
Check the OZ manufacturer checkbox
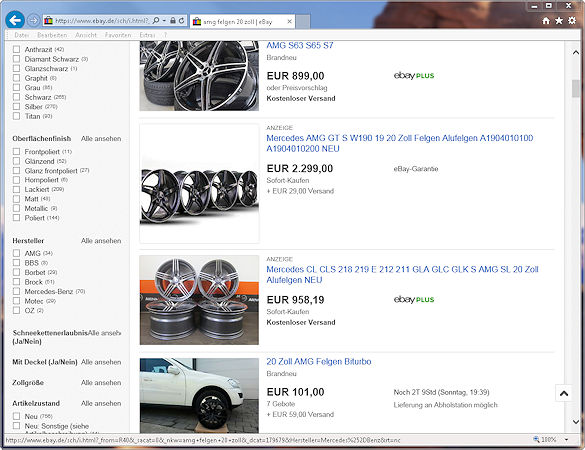16,310
